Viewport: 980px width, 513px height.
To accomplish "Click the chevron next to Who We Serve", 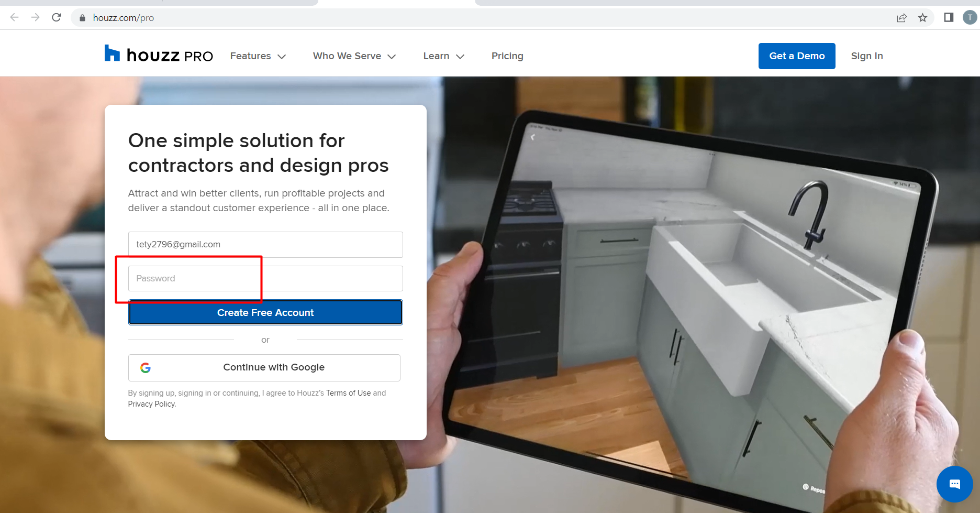I will 392,57.
